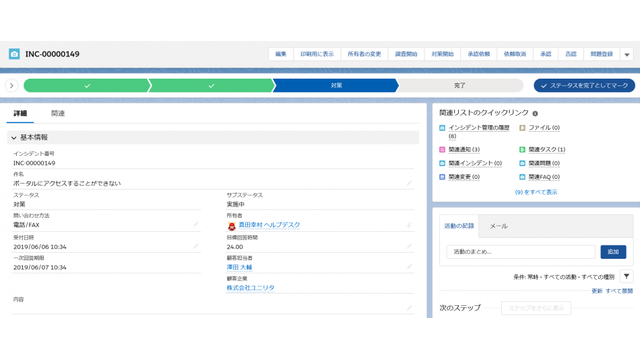The height and width of the screenshot is (360, 640).
Task: Click the 受付日時 value 2019/06/06 10:34
Action: [40, 247]
